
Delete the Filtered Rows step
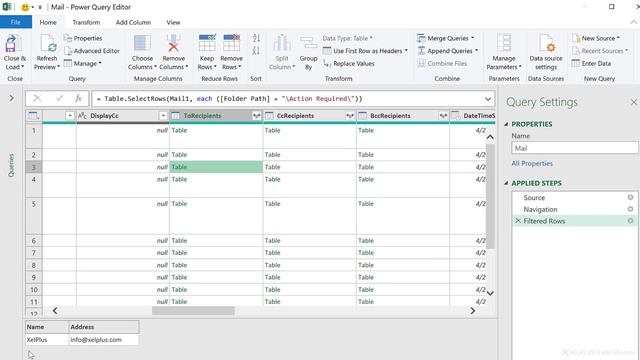pos(518,221)
